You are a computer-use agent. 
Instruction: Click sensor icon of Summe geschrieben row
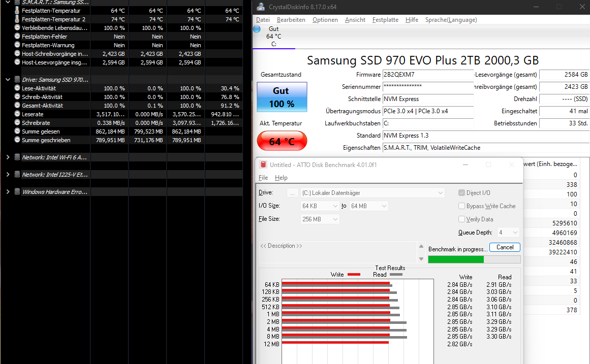[x=17, y=140]
